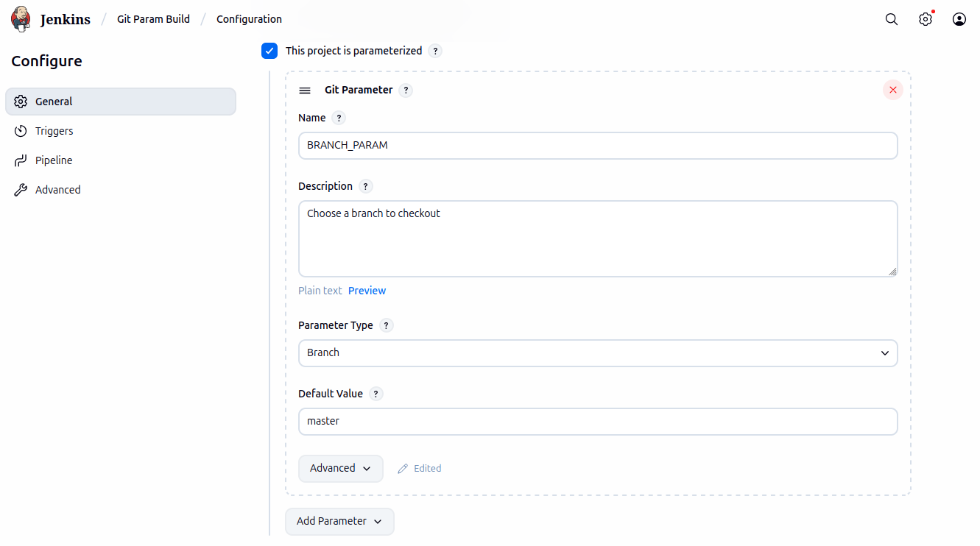This screenshot has width=980, height=546.
Task: Click the Jenkins logo icon
Action: click(x=21, y=19)
